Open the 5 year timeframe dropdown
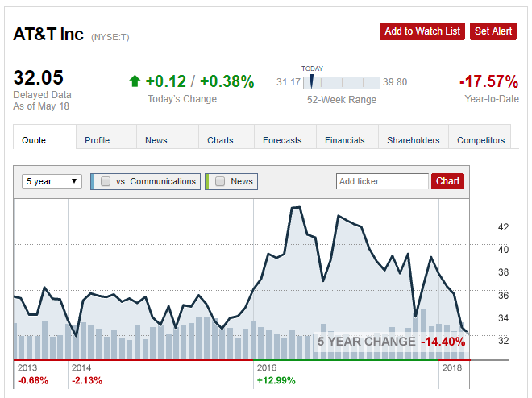This screenshot has height=398, width=532. (52, 181)
